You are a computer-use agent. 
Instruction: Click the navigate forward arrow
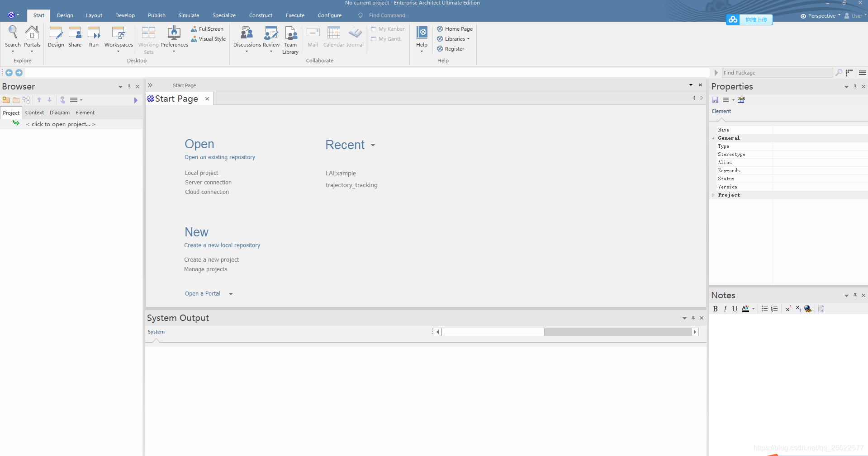pyautogui.click(x=19, y=73)
